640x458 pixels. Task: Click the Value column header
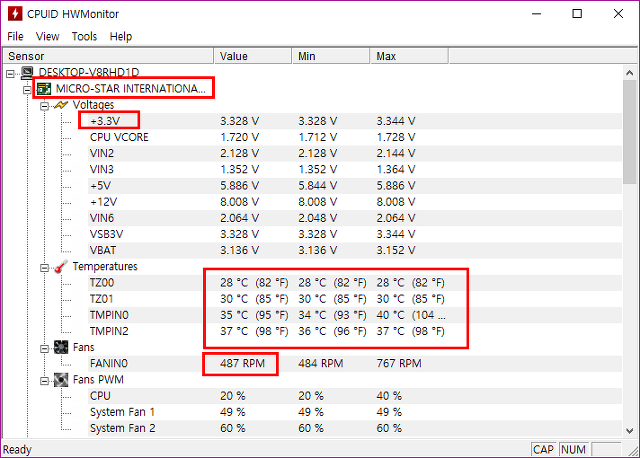click(x=253, y=56)
